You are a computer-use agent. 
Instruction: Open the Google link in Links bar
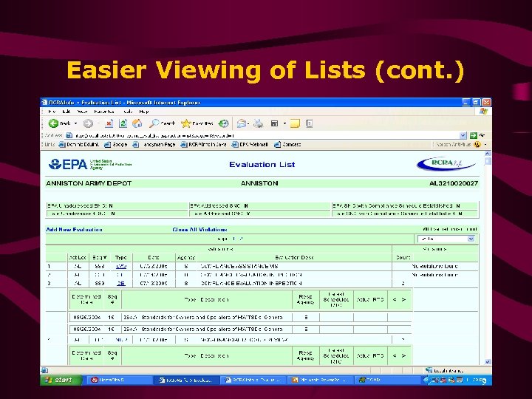pyautogui.click(x=116, y=145)
